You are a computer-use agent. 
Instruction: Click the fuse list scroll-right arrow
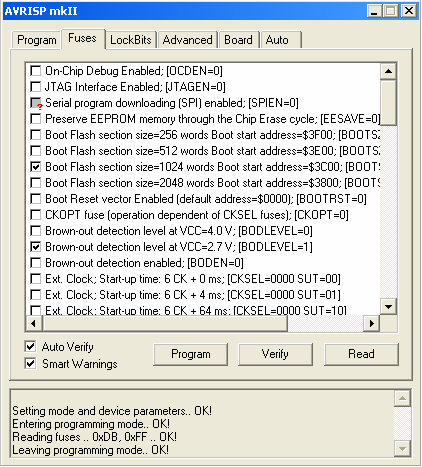[372, 323]
